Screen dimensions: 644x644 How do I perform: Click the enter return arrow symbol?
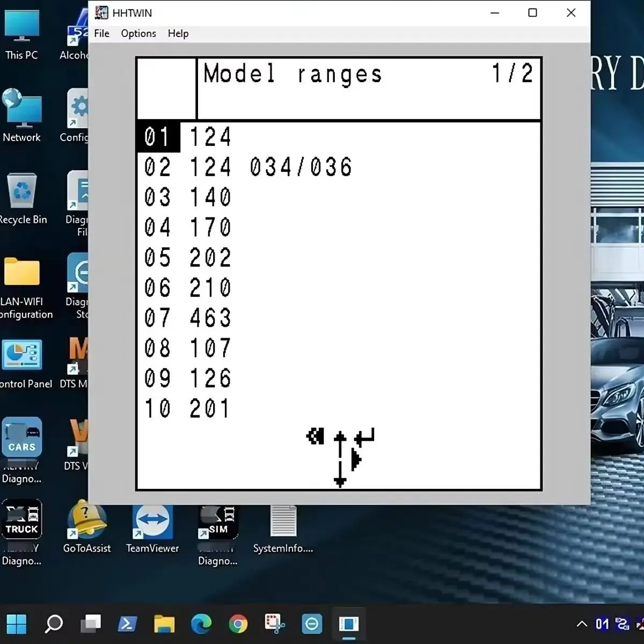(364, 437)
